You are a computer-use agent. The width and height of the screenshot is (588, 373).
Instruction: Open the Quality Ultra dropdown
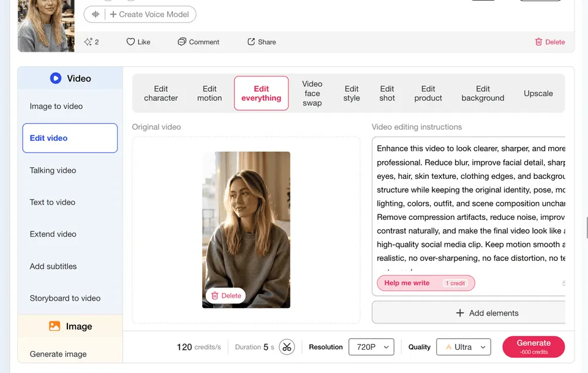[464, 347]
